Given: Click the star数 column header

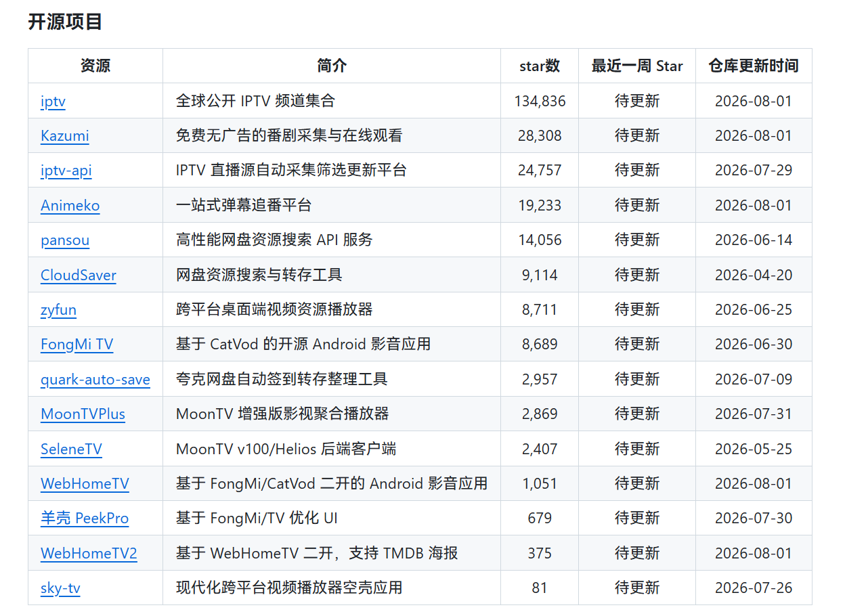Looking at the screenshot, I should coord(540,66).
